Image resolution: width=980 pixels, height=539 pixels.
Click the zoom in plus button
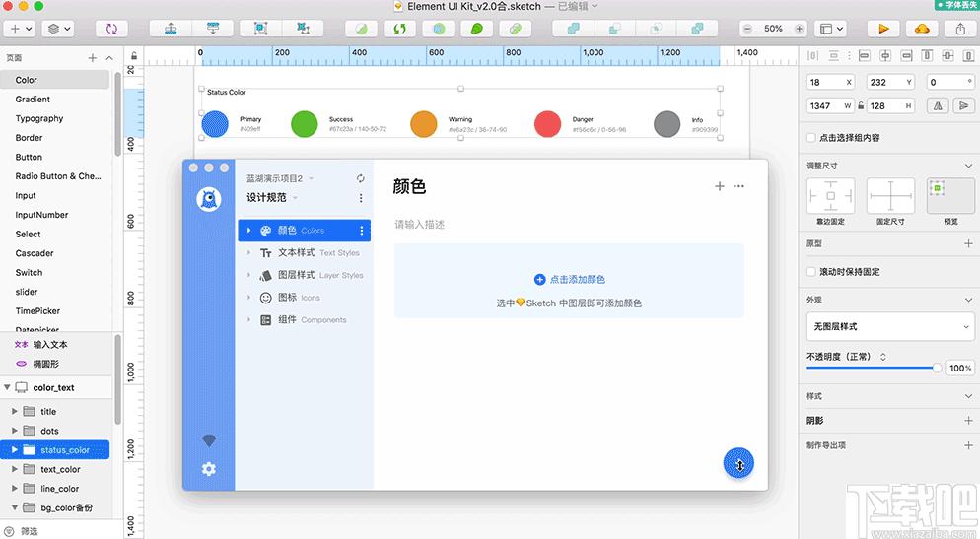[799, 29]
